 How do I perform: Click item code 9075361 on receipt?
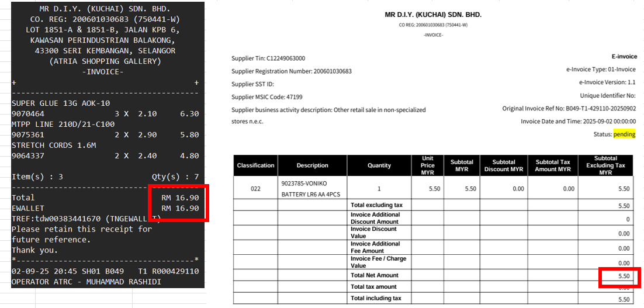click(28, 134)
